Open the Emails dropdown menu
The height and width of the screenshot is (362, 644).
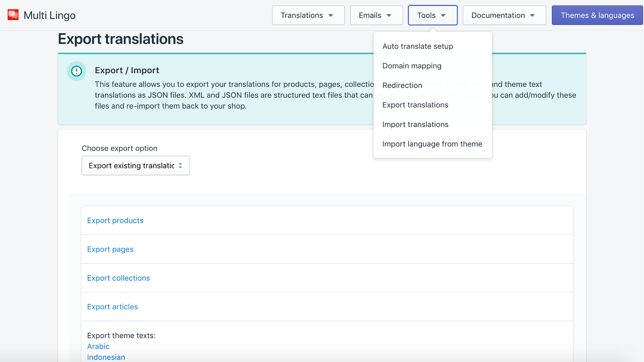(376, 15)
